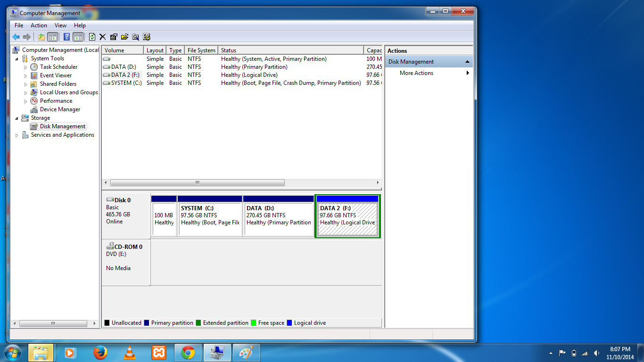Select the DATA 2 (F:) partition block

[347, 216]
